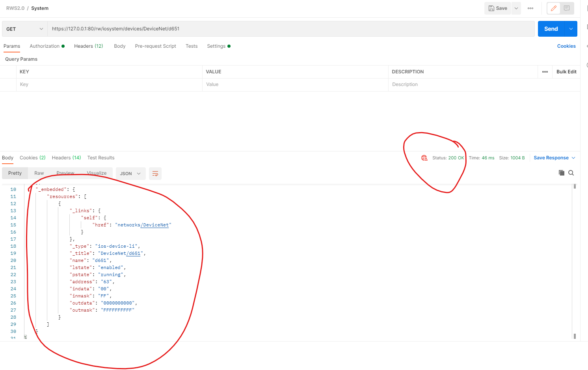Open column options dots near Bulk Edit

545,72
